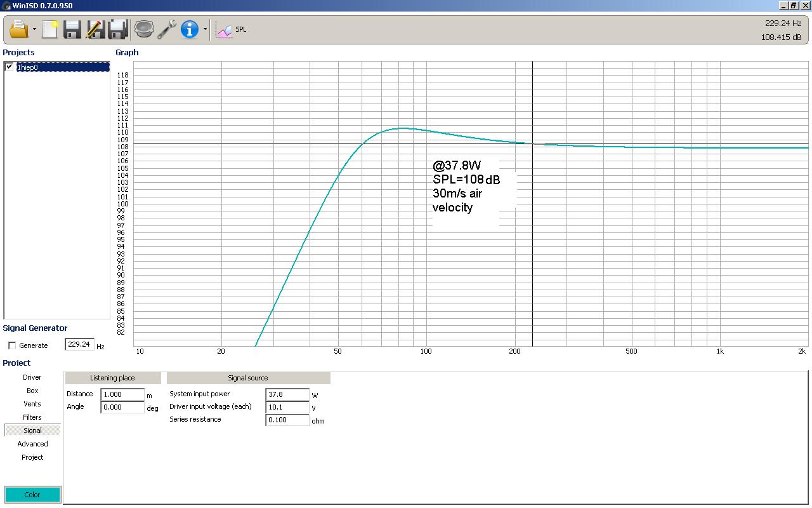
Task: Open a project with the folder icon
Action: click(x=19, y=29)
